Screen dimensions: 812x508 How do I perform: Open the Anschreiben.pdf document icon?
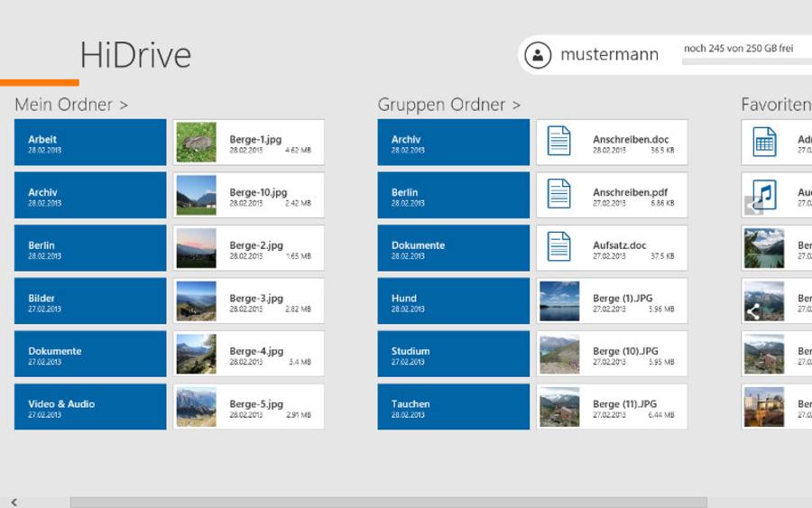click(x=558, y=193)
